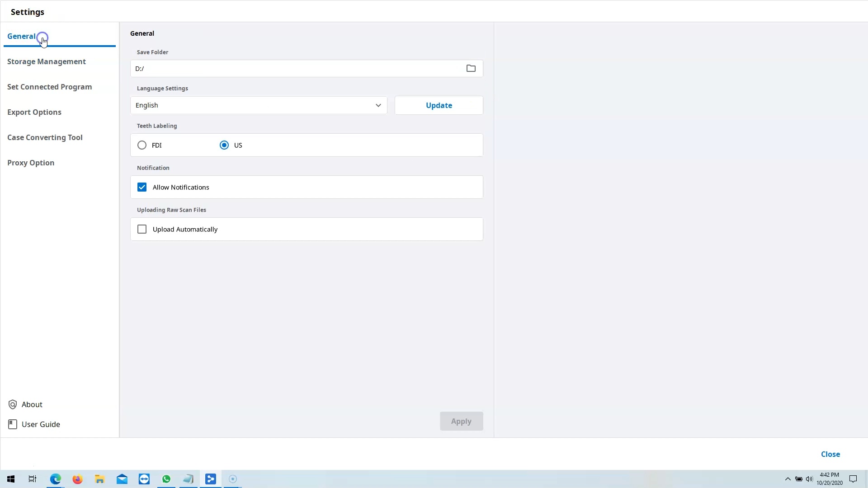Click the circular disc icon in taskbar
Viewport: 868px width, 488px height.
[233, 479]
